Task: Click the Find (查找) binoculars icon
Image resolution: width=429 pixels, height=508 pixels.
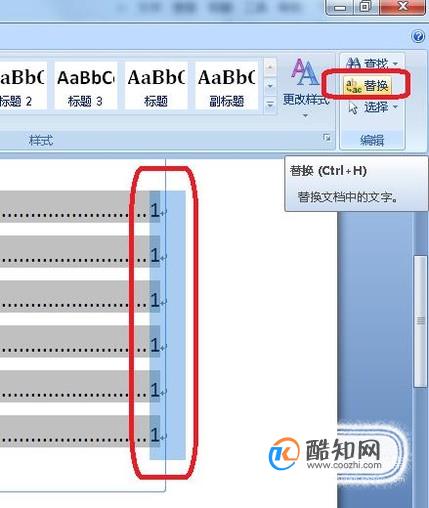Action: [353, 62]
